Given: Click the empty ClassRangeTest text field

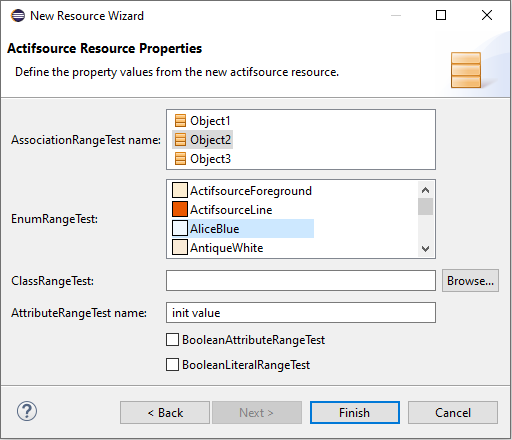Looking at the screenshot, I should pos(301,281).
